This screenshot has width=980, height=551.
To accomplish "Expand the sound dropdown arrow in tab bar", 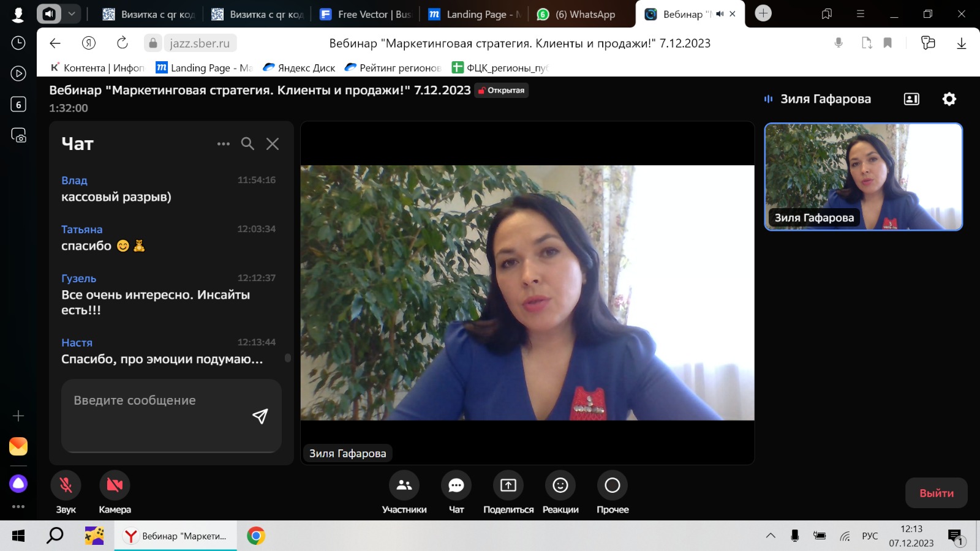I will (72, 13).
